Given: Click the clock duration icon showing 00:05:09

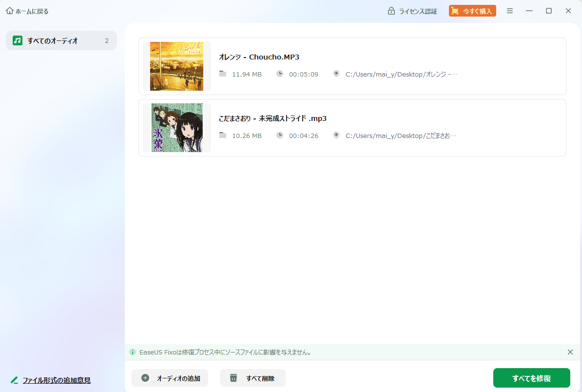Looking at the screenshot, I should click(280, 74).
